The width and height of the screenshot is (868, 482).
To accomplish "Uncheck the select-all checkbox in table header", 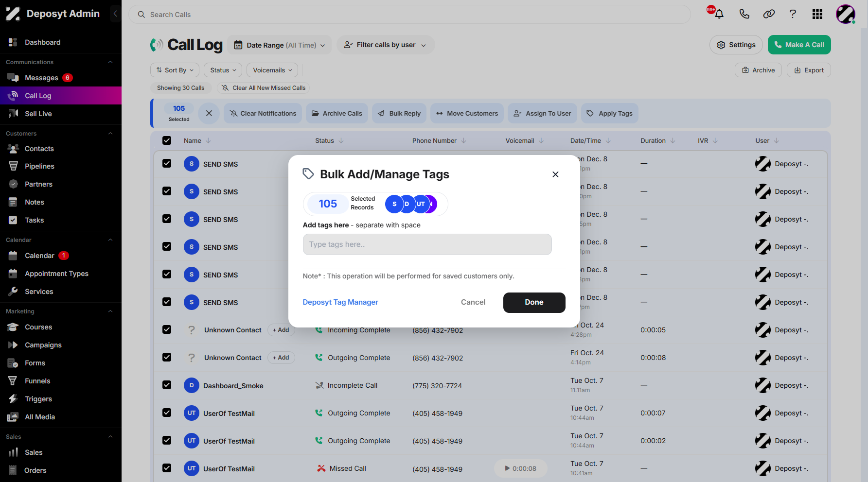I will click(167, 140).
